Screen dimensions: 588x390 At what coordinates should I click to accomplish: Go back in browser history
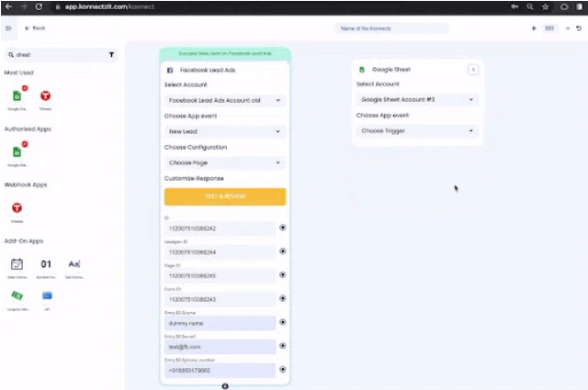coord(8,6)
